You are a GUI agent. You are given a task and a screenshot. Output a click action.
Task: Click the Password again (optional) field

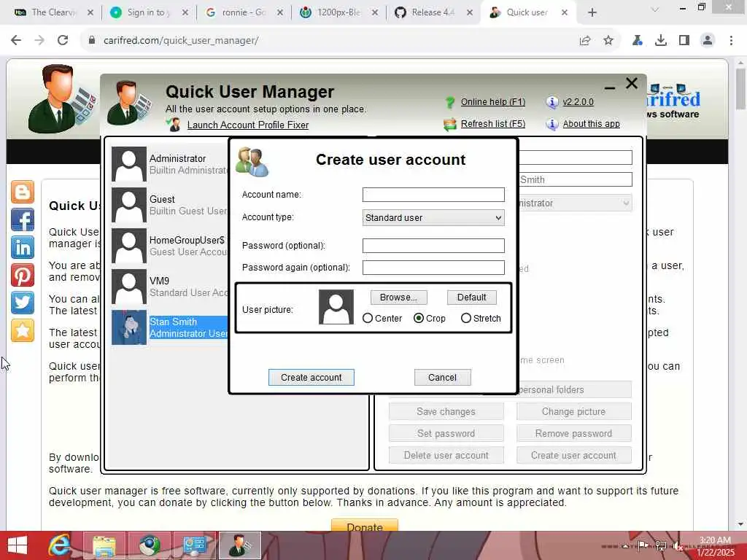[x=433, y=267]
